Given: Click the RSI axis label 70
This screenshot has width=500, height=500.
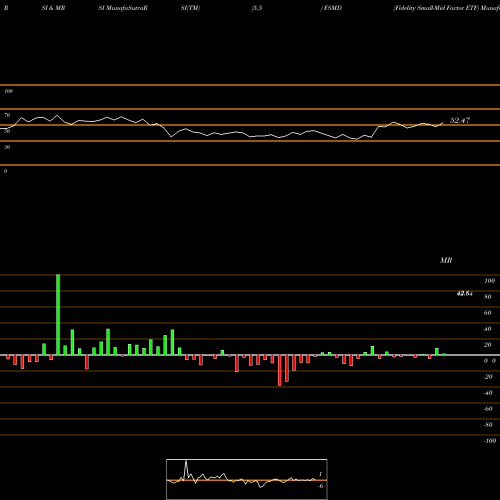Looking at the screenshot, I should point(7,115).
